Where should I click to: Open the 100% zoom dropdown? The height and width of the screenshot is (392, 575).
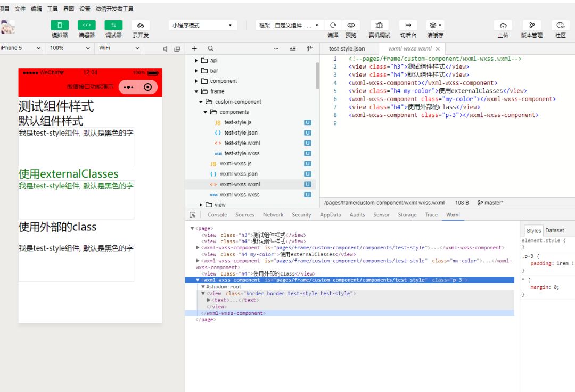70,48
